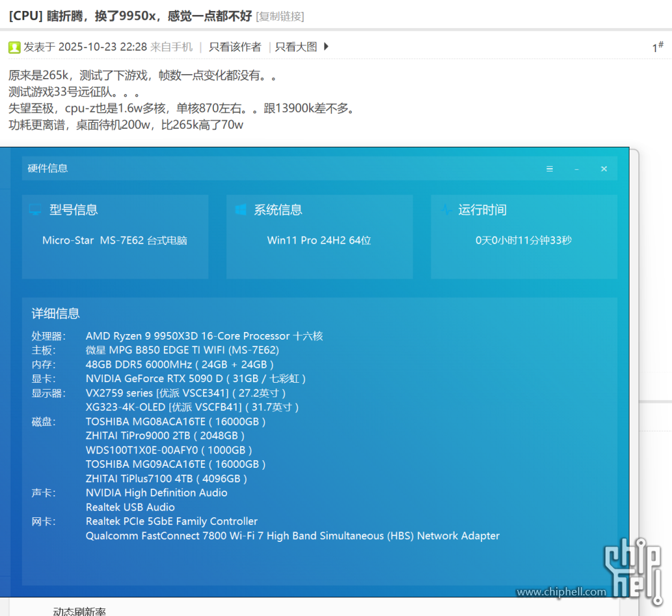Click the green author icon before 发表于
The height and width of the screenshot is (616, 672).
[14, 47]
